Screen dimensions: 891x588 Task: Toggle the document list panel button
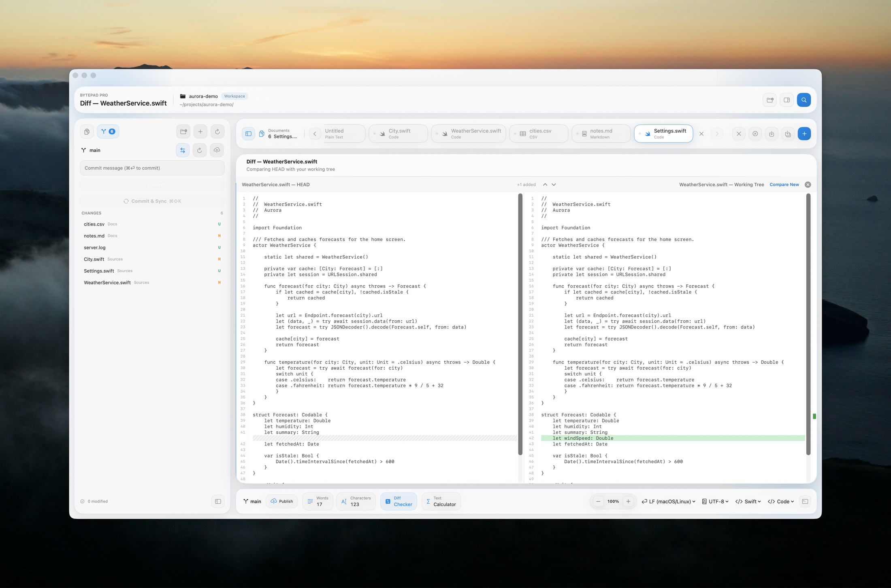[x=248, y=134]
